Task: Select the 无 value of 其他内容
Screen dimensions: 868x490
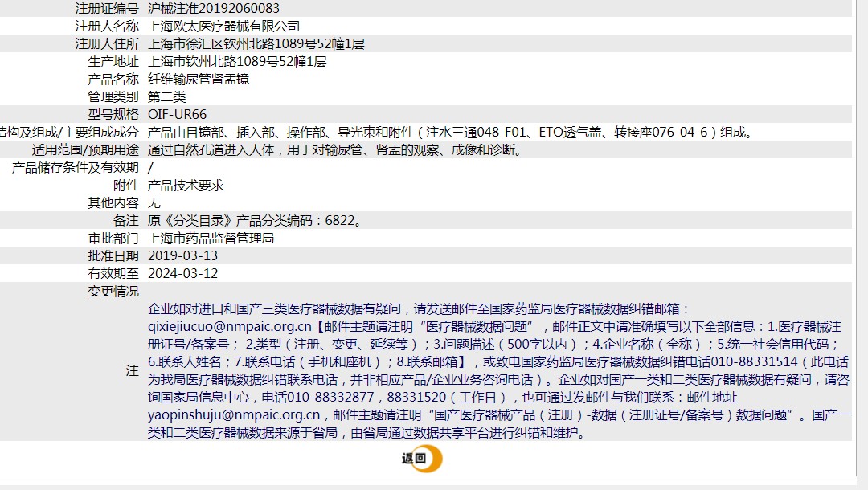Action: point(154,203)
